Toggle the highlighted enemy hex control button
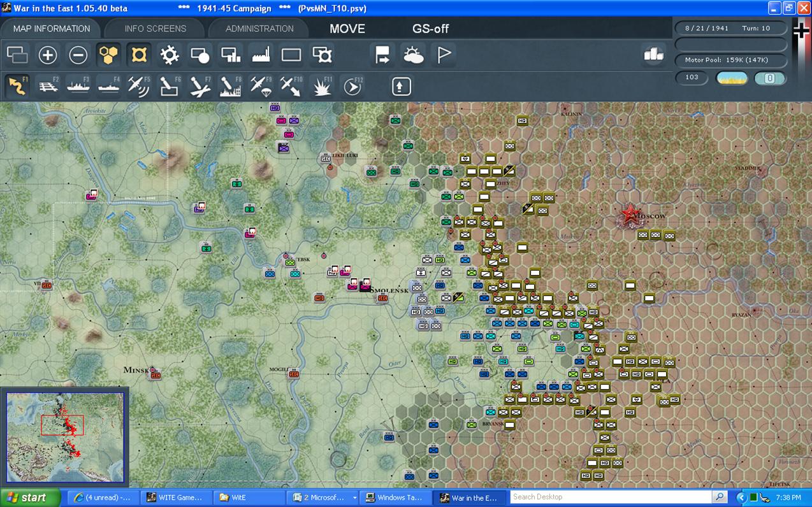The image size is (812, 507). pyautogui.click(x=139, y=55)
